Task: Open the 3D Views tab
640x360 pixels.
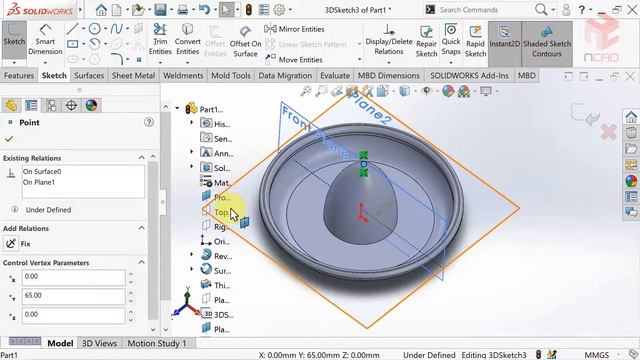Action: (99, 343)
